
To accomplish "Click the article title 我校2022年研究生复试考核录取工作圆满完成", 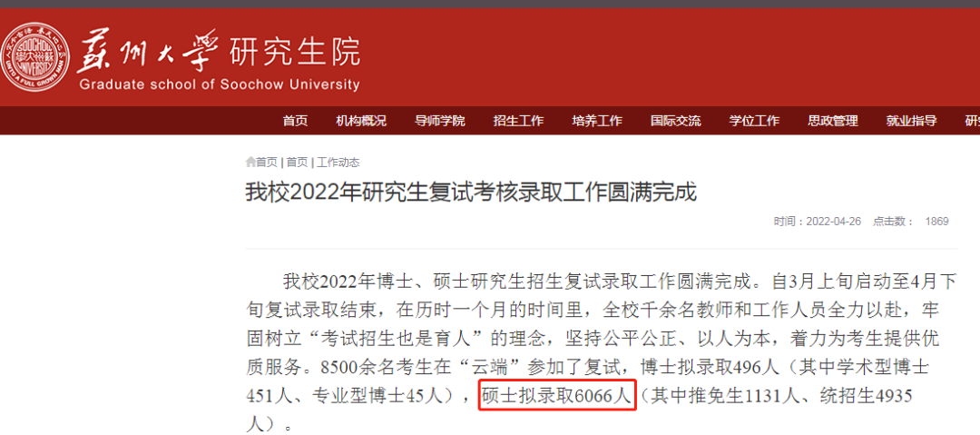I will (471, 193).
